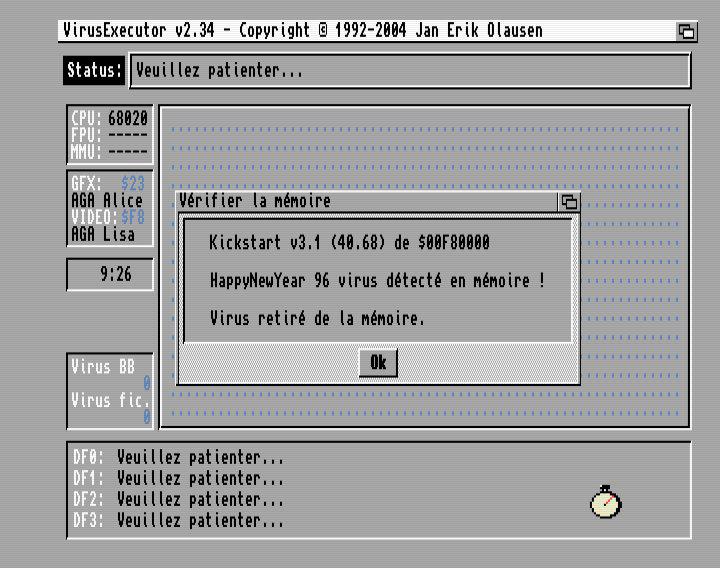720x568 pixels.
Task: Click the GFX: $23 value
Action: [133, 184]
